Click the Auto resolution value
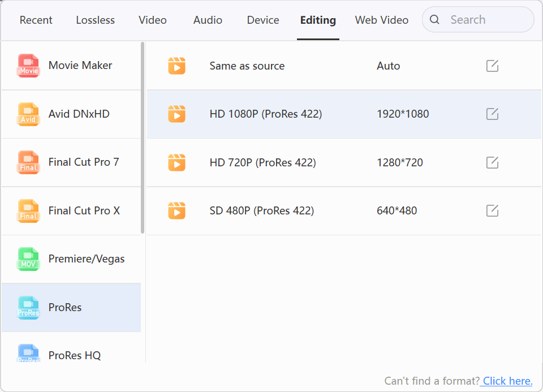 pos(388,66)
